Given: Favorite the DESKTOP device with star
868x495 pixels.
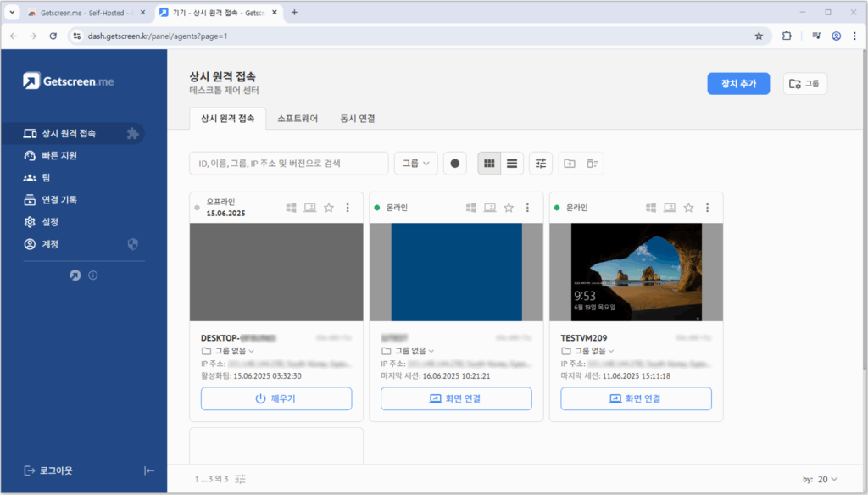Looking at the screenshot, I should tap(329, 208).
